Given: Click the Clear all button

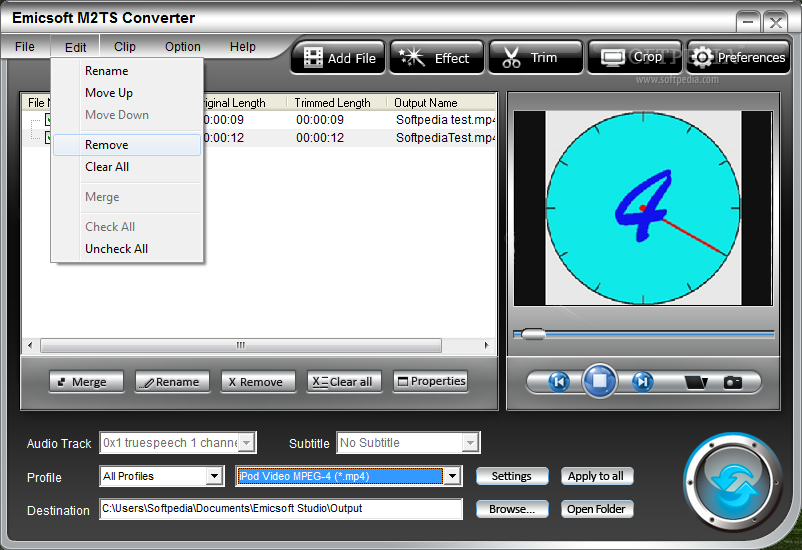Looking at the screenshot, I should 344,382.
